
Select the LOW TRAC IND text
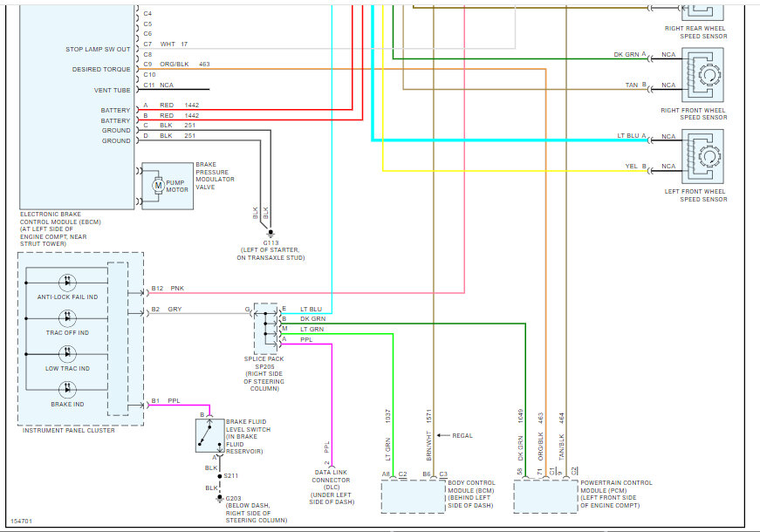coord(67,369)
